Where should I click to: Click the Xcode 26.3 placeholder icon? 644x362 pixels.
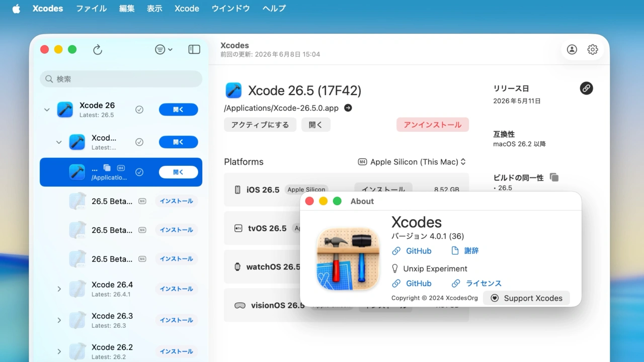(x=77, y=320)
